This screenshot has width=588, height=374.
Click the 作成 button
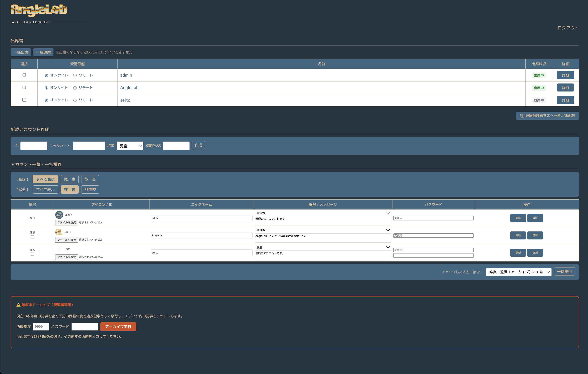(x=198, y=145)
